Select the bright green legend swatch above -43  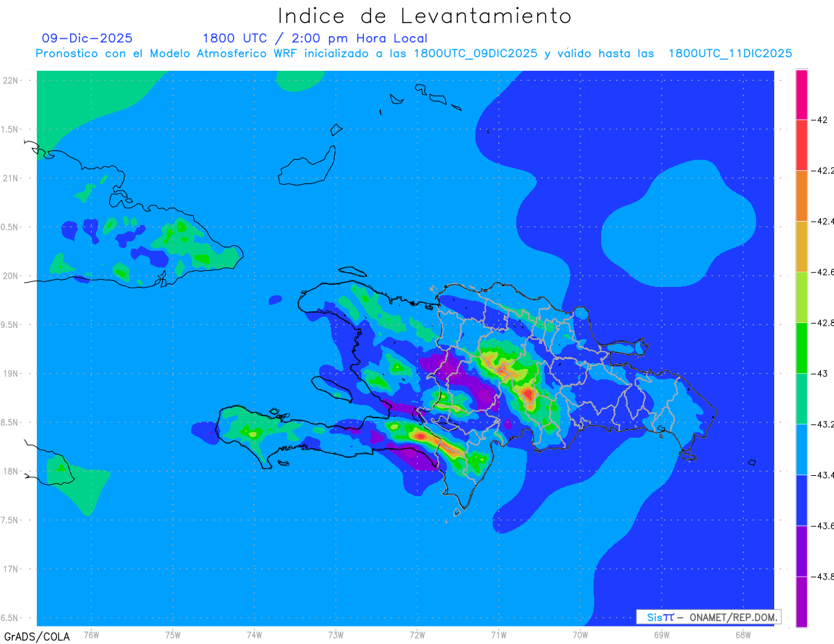(x=801, y=347)
